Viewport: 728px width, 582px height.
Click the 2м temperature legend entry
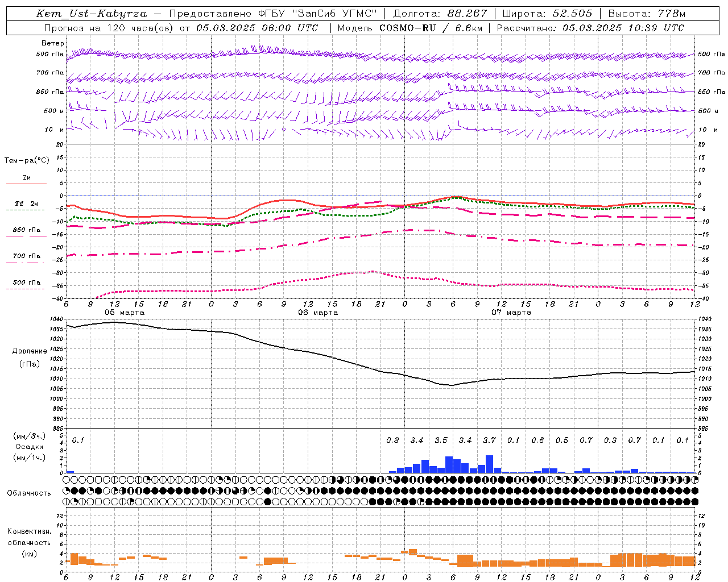27,178
